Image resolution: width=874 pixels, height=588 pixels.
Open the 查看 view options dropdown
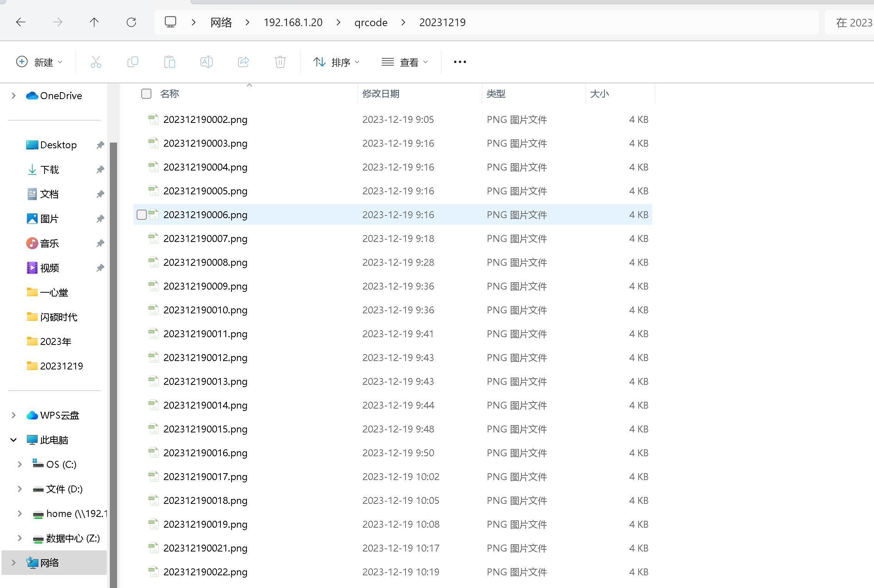click(405, 62)
